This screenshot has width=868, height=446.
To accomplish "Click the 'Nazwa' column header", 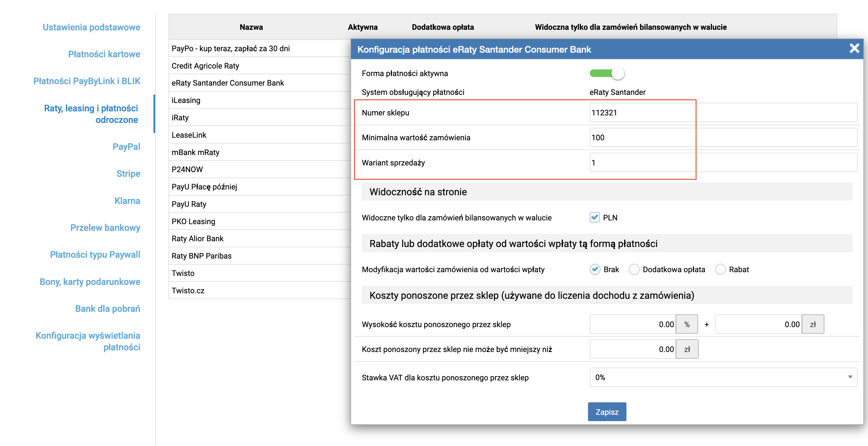I will (251, 27).
